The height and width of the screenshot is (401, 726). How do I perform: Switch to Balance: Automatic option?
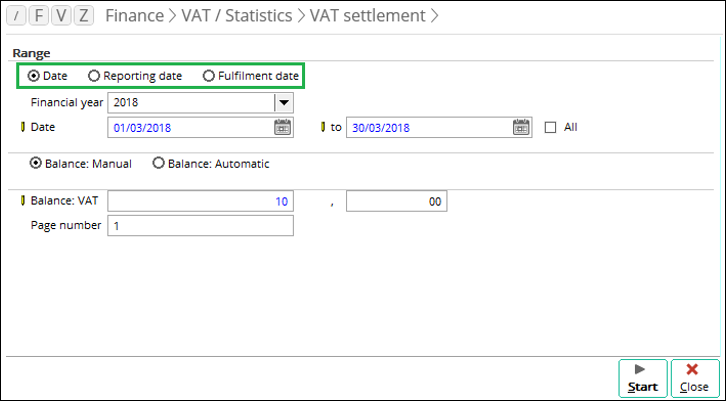pyautogui.click(x=158, y=163)
